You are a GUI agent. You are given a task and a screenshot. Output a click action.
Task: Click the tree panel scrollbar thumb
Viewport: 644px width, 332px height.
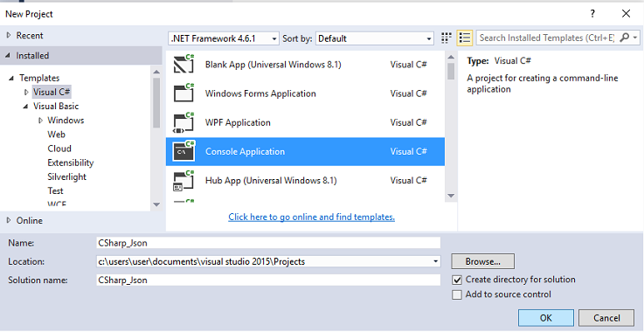pos(156,103)
